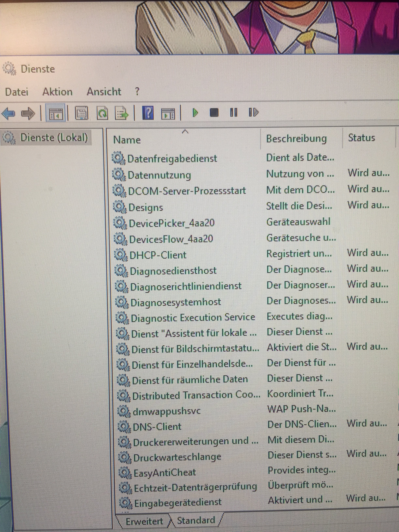Open the Ansicht menu
The width and height of the screenshot is (399, 532).
click(104, 92)
